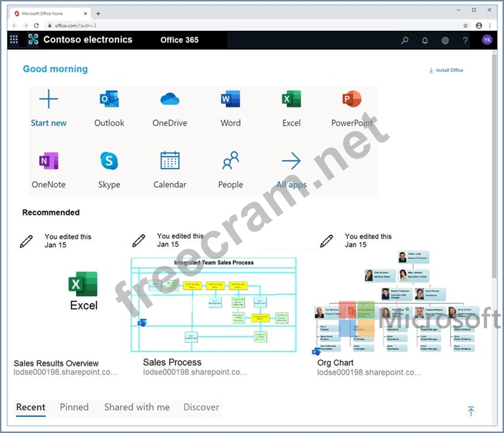Screen dimensions: 504x433
Task: Click the Sales Process diagram thumbnail
Action: [213, 304]
